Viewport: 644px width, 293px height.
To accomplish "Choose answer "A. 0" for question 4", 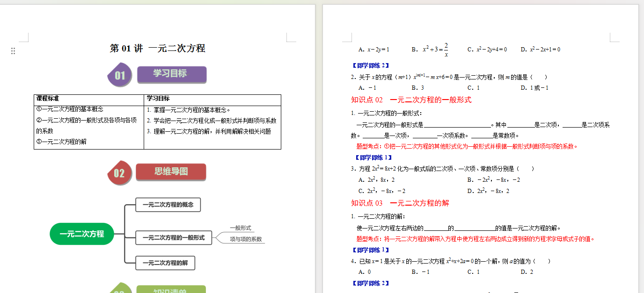I will coord(365,272).
